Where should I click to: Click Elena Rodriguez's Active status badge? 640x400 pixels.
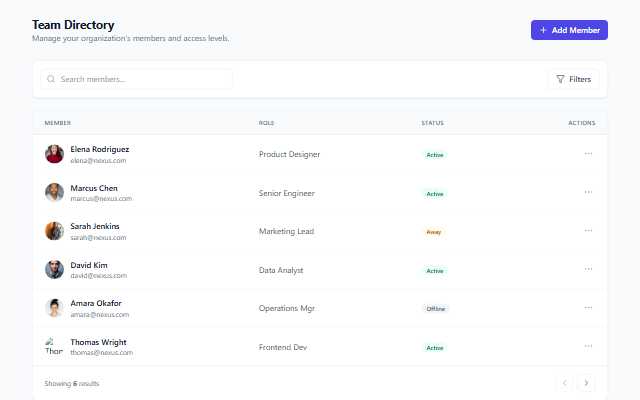tap(435, 155)
